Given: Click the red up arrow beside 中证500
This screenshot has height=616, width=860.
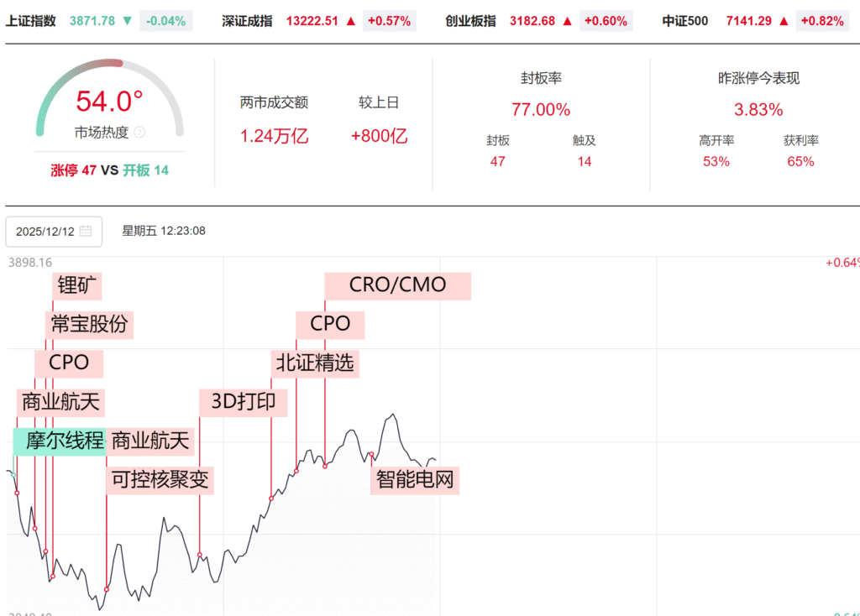Looking at the screenshot, I should [784, 21].
